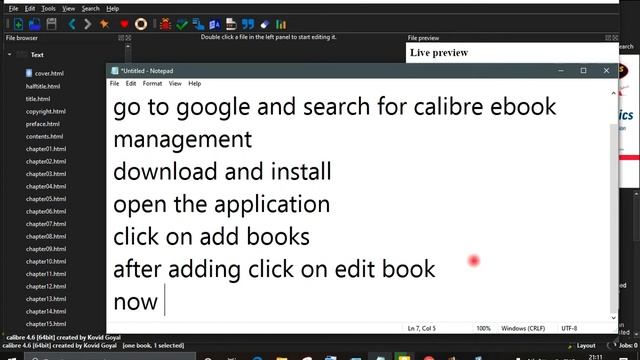This screenshot has width=640, height=360.
Task: Click the 'File browser' panel title
Action: tap(22, 38)
